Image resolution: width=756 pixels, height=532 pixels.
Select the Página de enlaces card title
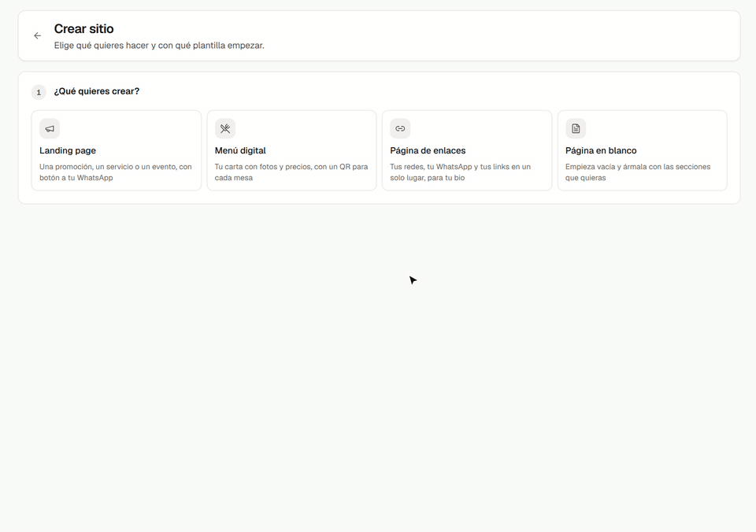(x=428, y=150)
